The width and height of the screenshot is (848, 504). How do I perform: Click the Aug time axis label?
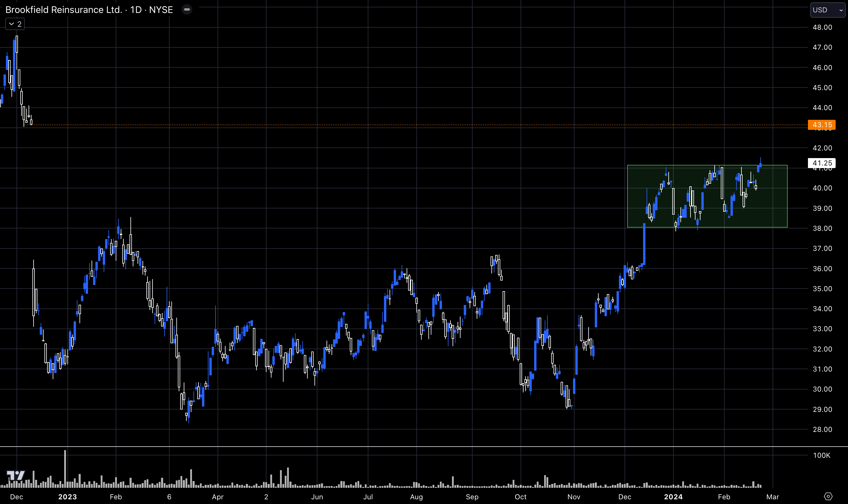(416, 497)
